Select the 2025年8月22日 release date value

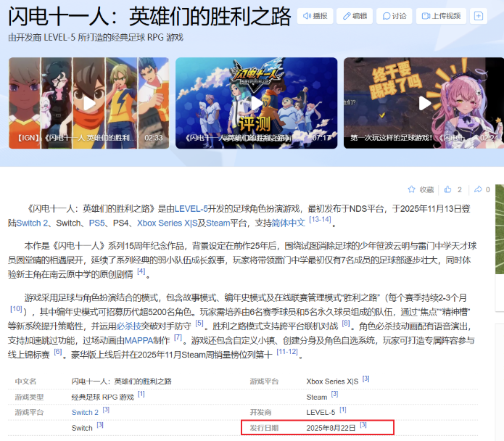[x=331, y=428]
